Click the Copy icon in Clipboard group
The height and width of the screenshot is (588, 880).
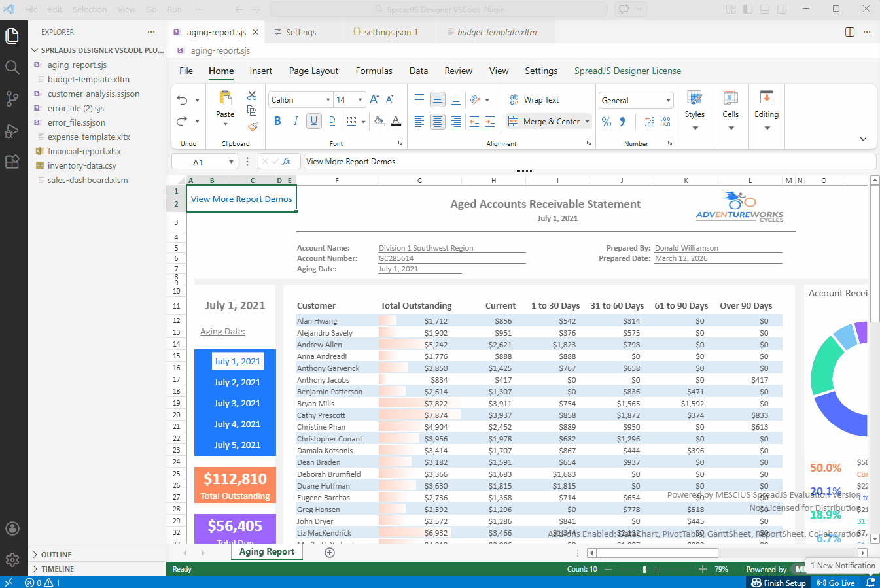(x=252, y=111)
